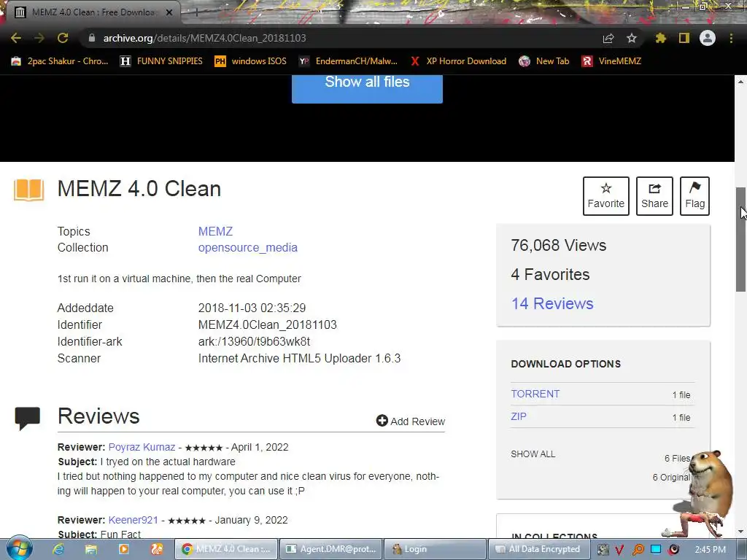Open the XP Horror Download bookmark

pos(458,61)
